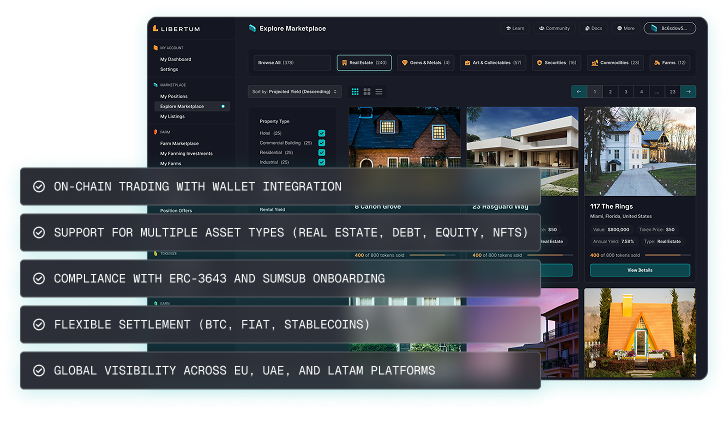Click checkmark icon beside Support for Multiple Asset Types
The width and height of the screenshot is (728, 426).
[x=39, y=232]
